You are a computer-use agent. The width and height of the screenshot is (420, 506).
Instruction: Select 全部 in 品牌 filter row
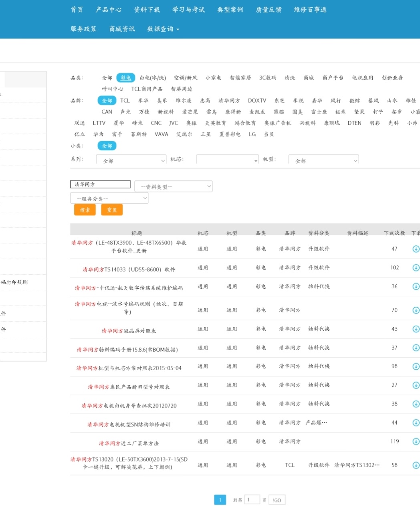[107, 101]
